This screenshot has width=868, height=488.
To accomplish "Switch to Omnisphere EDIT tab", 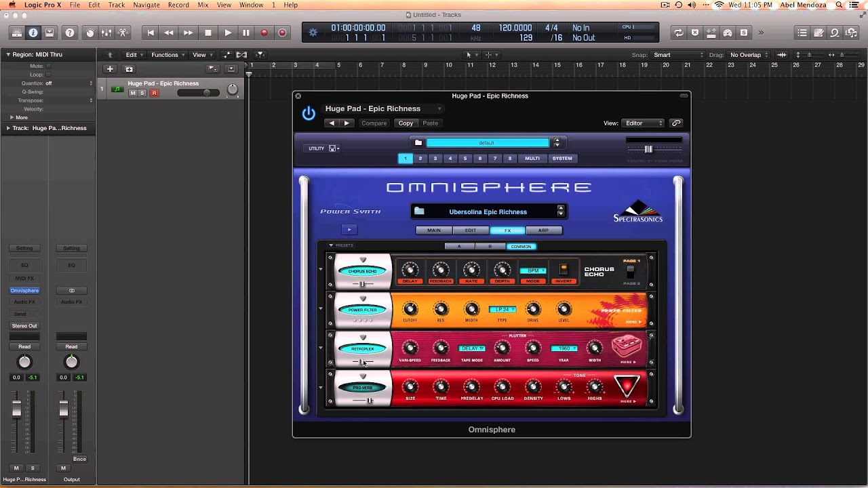I will pyautogui.click(x=471, y=230).
